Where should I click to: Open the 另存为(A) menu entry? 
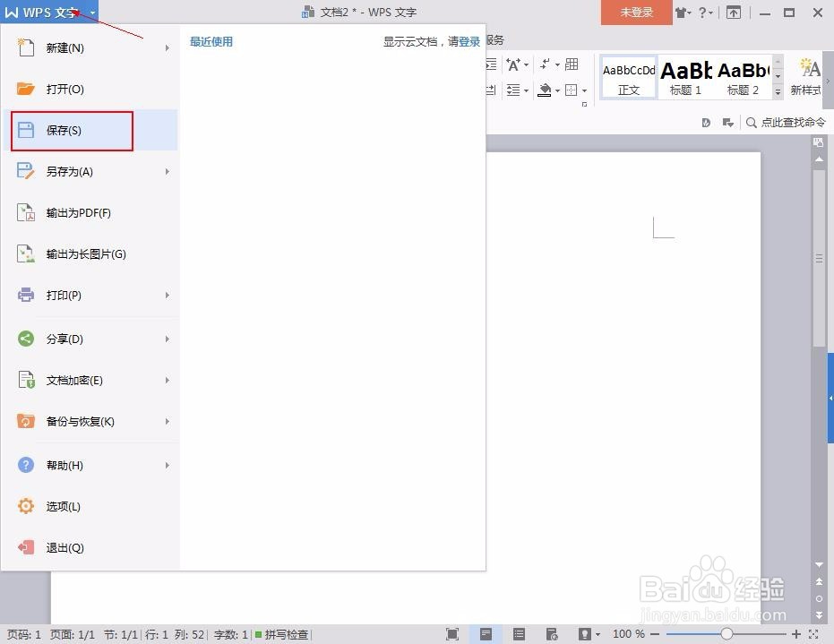click(x=90, y=171)
